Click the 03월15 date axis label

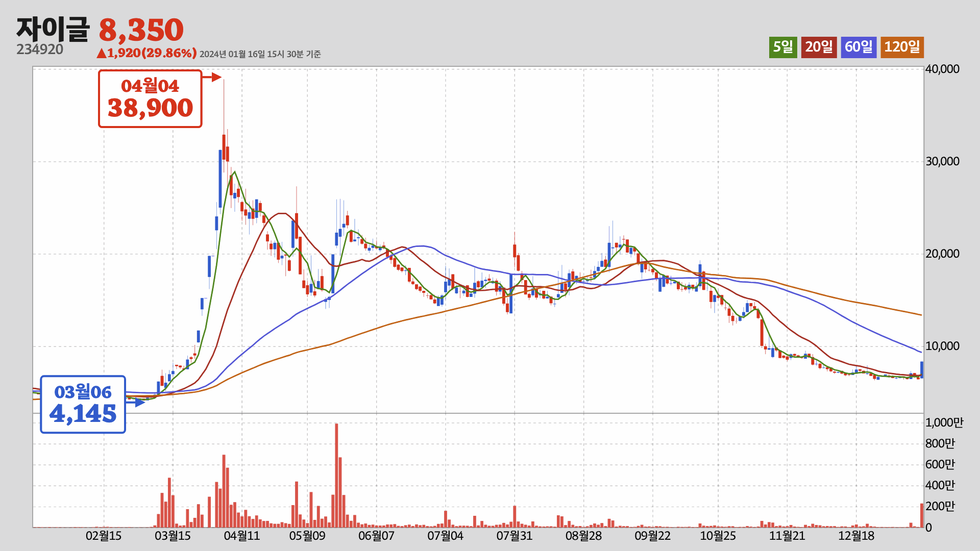pos(173,536)
